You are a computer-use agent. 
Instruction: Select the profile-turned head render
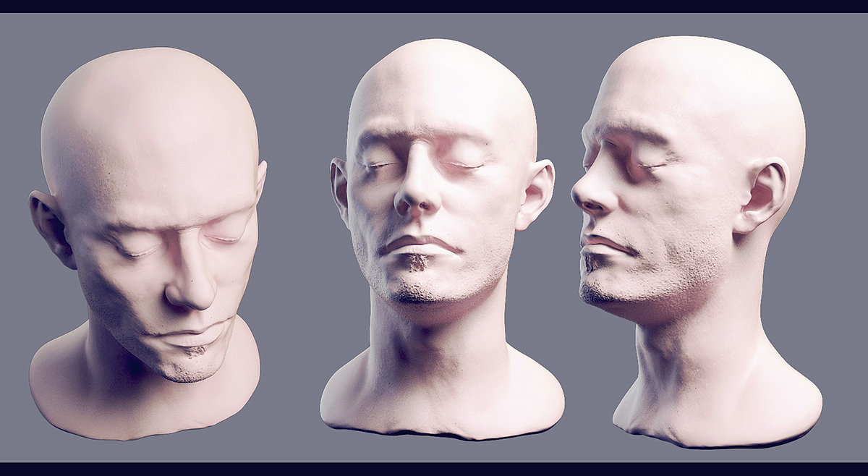click(x=696, y=241)
